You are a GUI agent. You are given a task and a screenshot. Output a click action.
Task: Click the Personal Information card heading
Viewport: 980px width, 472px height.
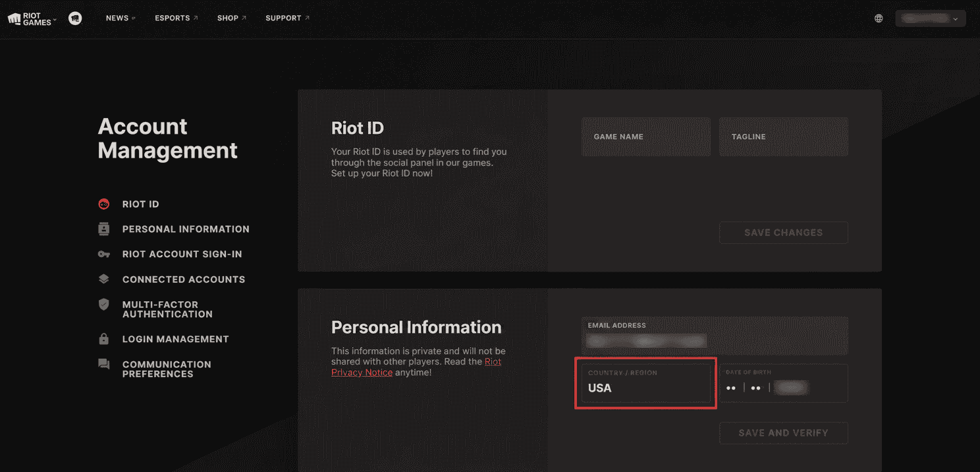click(416, 328)
